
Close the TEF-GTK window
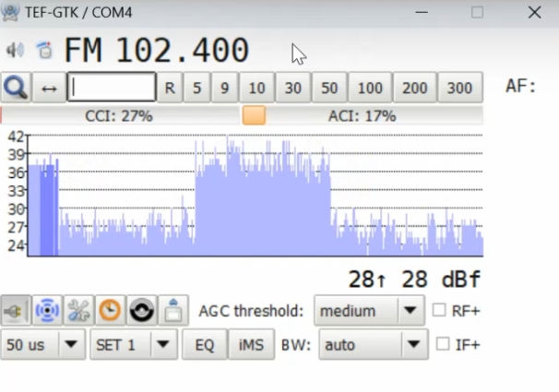click(x=534, y=13)
